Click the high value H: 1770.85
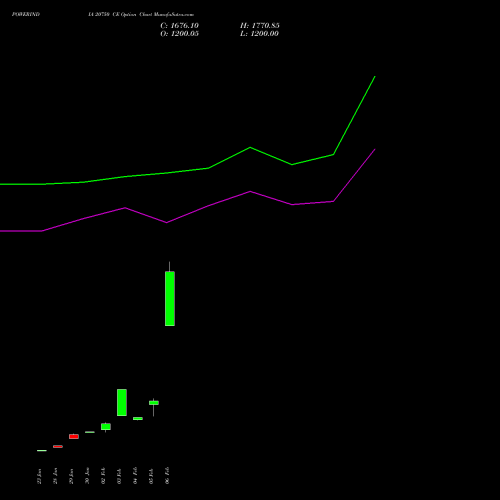The image size is (500, 500). tap(260, 25)
